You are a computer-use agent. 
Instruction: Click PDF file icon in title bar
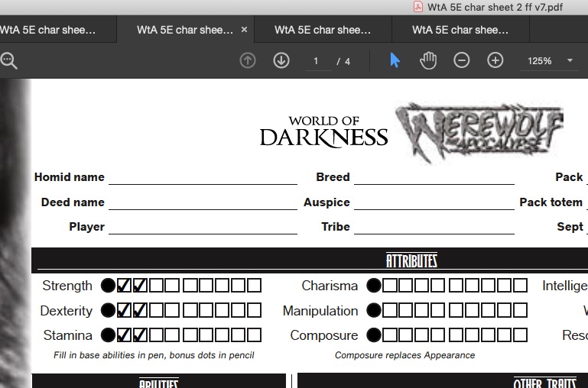(417, 7)
